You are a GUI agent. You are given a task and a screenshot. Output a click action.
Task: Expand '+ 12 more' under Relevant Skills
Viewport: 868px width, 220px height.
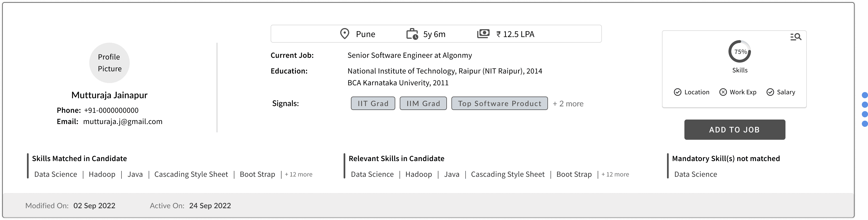(615, 175)
